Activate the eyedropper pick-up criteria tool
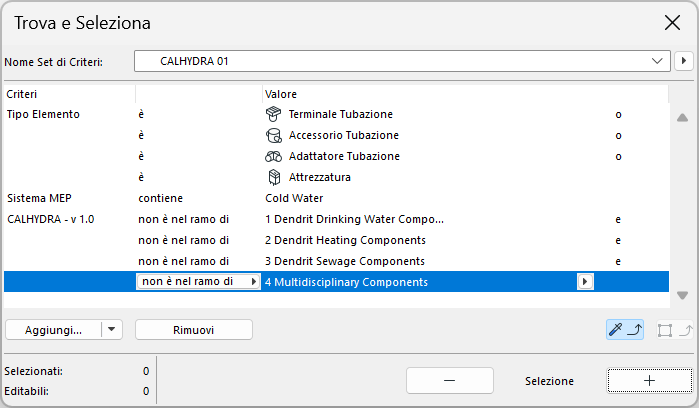Screen dimensions: 699x408 pyautogui.click(x=624, y=329)
